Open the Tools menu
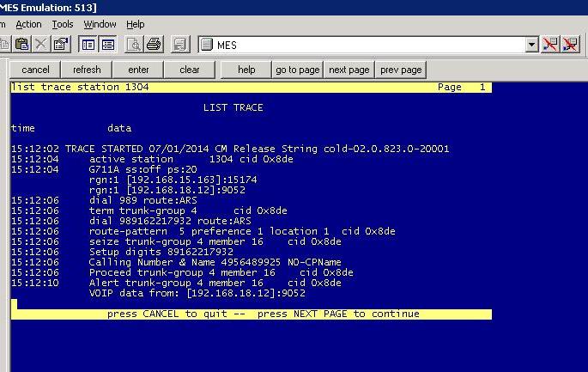This screenshot has width=588, height=372. (x=63, y=24)
